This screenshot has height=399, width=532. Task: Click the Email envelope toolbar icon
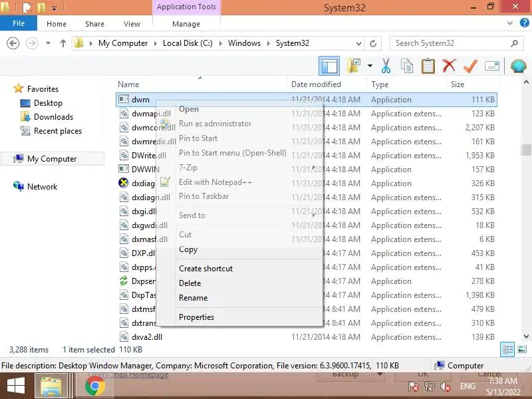[491, 66]
